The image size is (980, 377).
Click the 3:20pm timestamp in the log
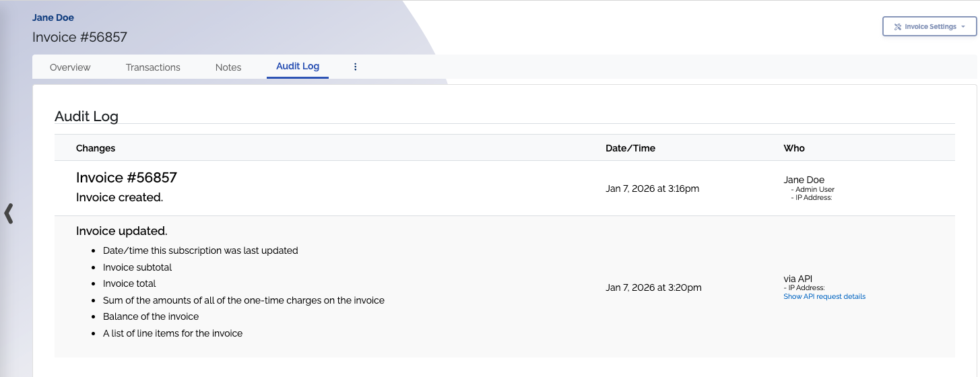tap(653, 287)
